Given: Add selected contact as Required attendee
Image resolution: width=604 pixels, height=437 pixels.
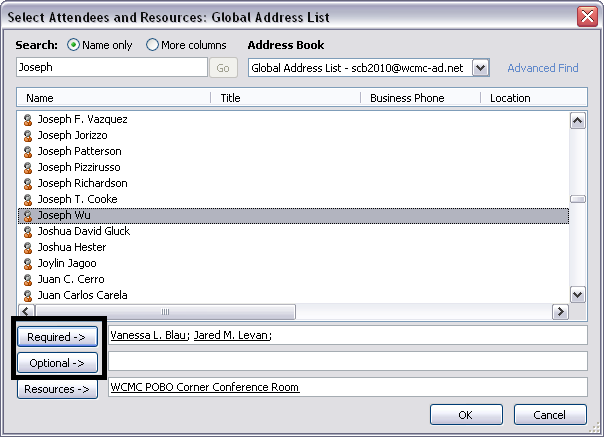Looking at the screenshot, I should [x=57, y=337].
